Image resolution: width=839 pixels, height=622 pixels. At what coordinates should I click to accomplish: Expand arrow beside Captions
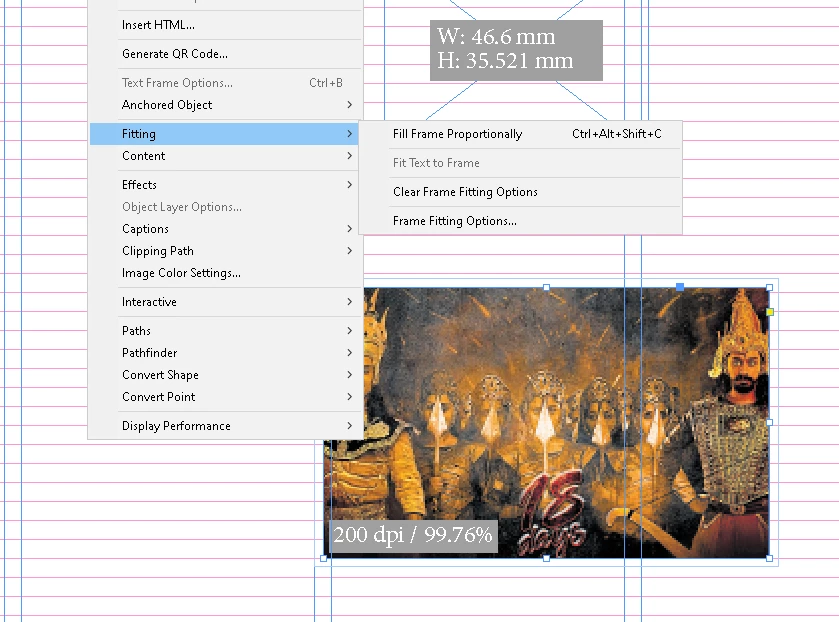(349, 228)
